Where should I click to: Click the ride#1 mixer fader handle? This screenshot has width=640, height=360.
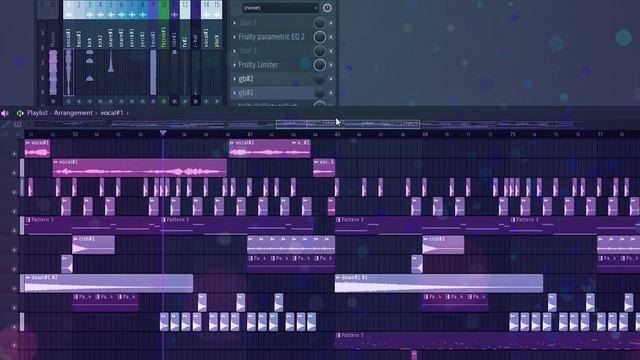pyautogui.click(x=174, y=52)
